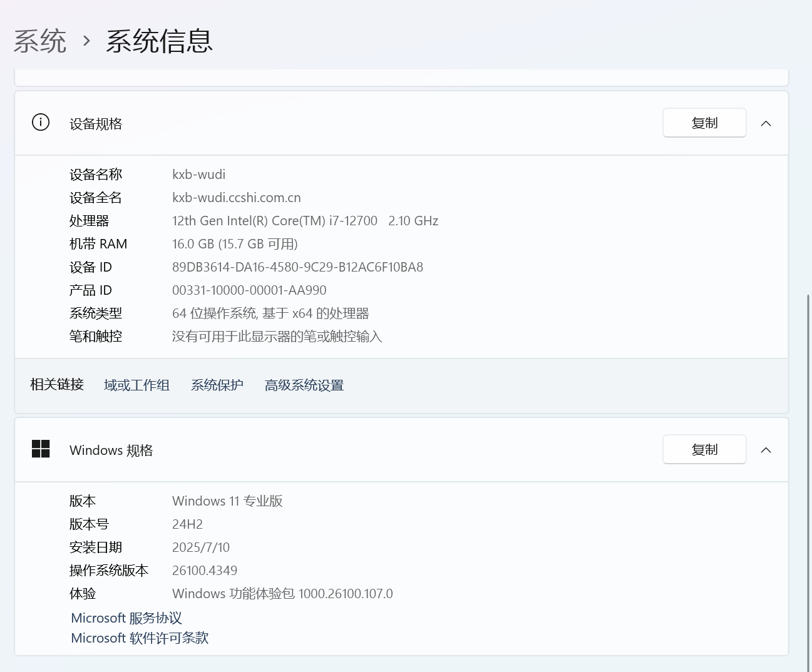The width and height of the screenshot is (812, 672).
Task: Copy device specs with the 复制 button in 设备规格
Action: pyautogui.click(x=704, y=123)
